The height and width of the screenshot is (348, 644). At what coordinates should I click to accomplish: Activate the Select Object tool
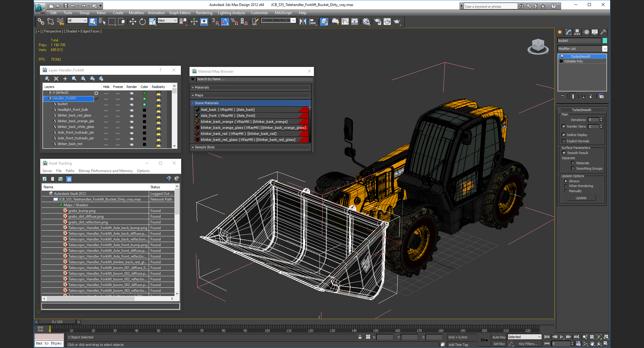point(93,21)
